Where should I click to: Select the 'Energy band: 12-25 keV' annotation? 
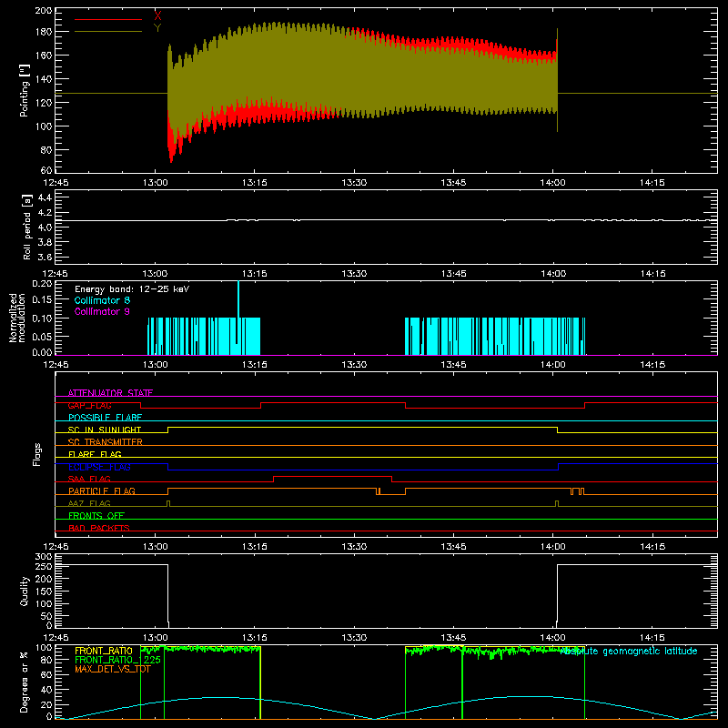click(132, 289)
